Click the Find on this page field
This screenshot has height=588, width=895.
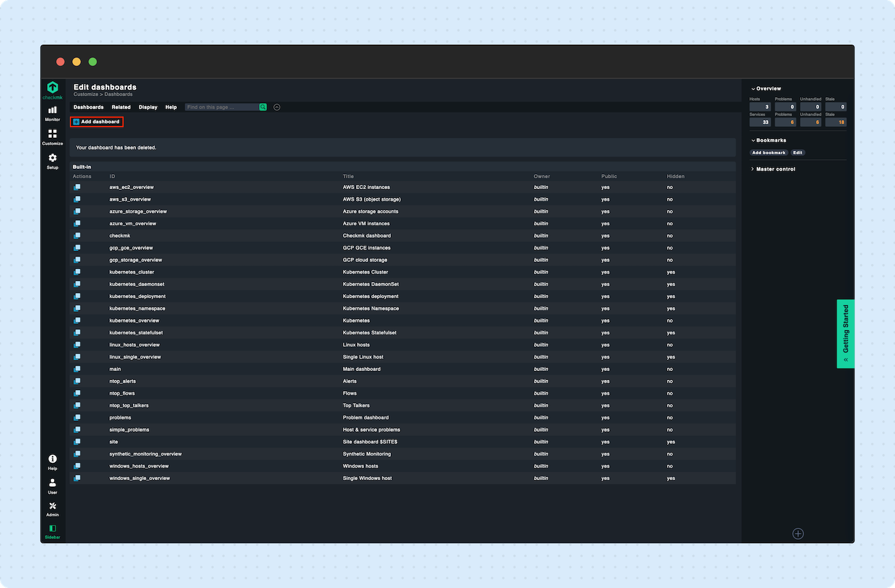pos(222,107)
